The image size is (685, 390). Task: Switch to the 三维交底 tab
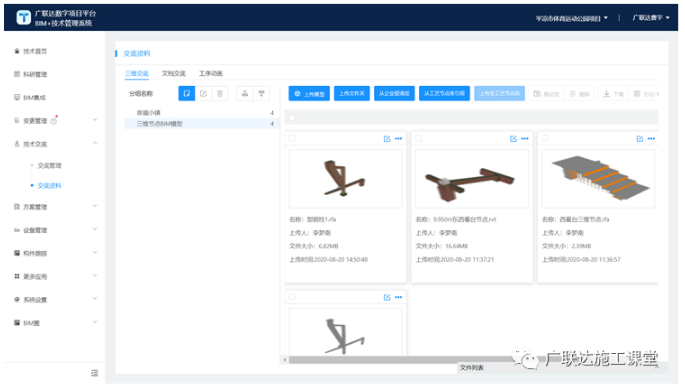(137, 73)
